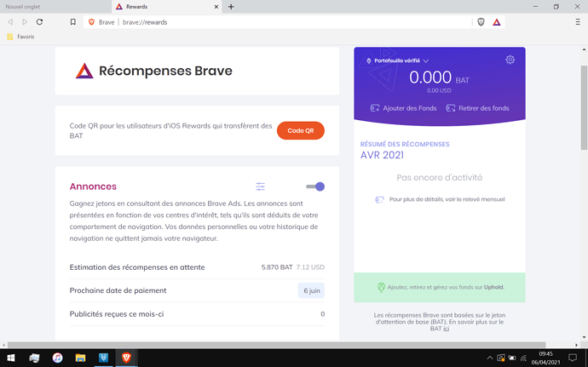Screen dimensions: 588x367
Task: Click the network icon in system tray
Action: [x=523, y=358]
